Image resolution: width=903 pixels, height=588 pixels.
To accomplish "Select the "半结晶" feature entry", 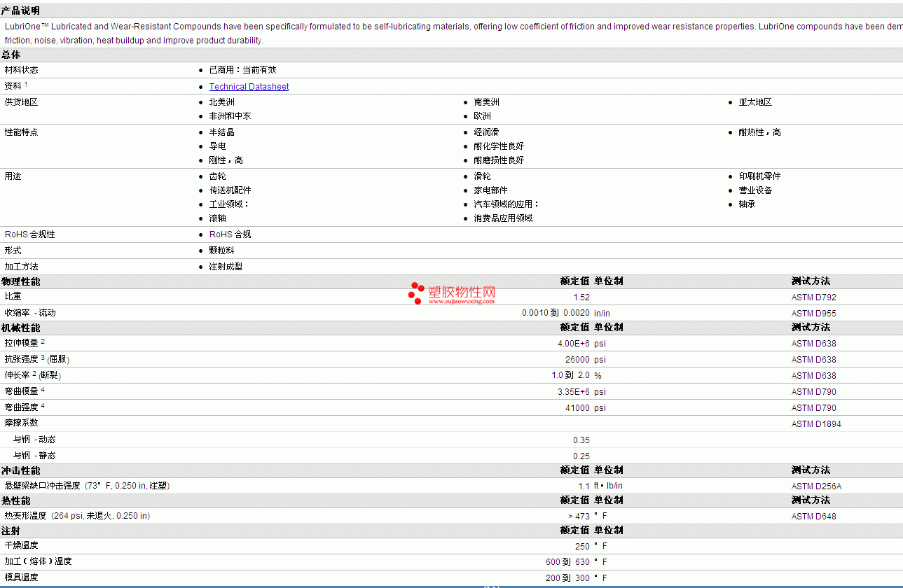I will point(222,132).
